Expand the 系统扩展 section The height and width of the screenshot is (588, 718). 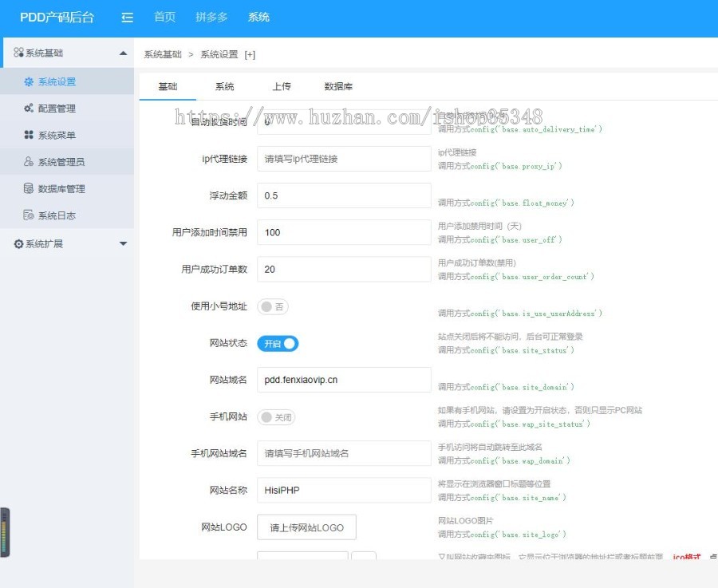(124, 243)
